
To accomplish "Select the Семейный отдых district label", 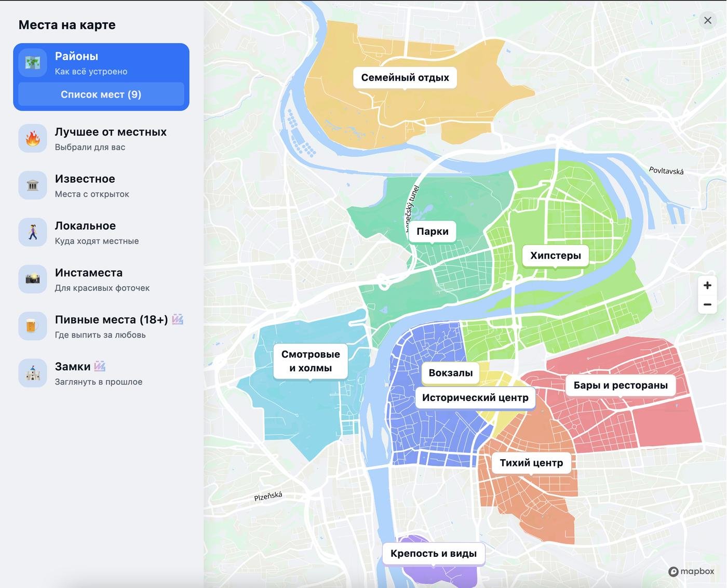I will [405, 77].
